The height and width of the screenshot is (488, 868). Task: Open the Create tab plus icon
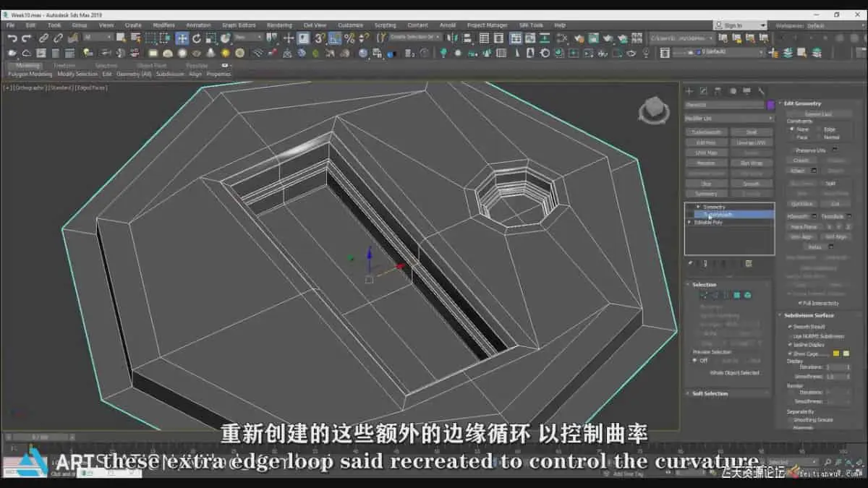[689, 91]
